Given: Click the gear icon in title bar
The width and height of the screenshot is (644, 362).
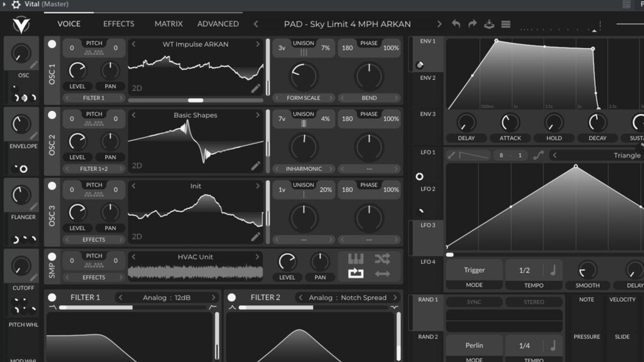Looking at the screenshot, I should 16,4.
